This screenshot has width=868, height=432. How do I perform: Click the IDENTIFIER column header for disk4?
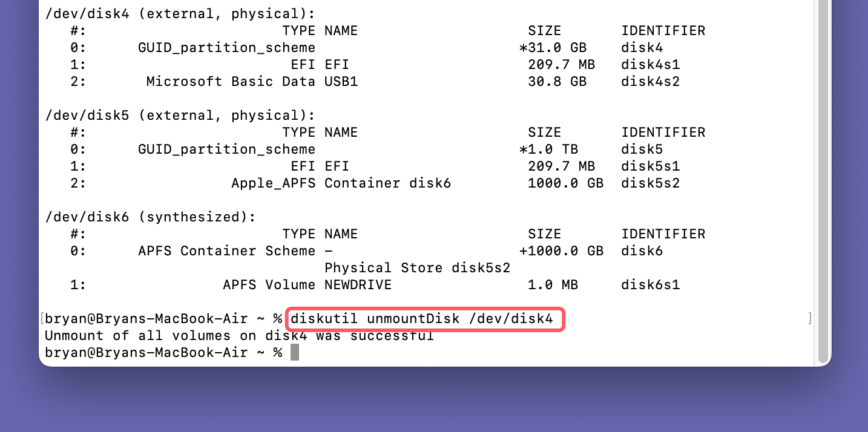click(663, 30)
